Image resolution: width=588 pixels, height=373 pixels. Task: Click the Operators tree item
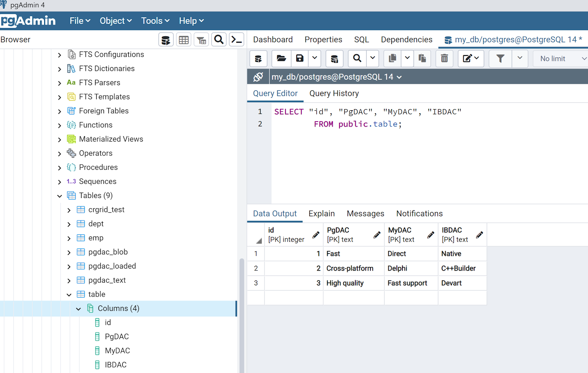96,153
